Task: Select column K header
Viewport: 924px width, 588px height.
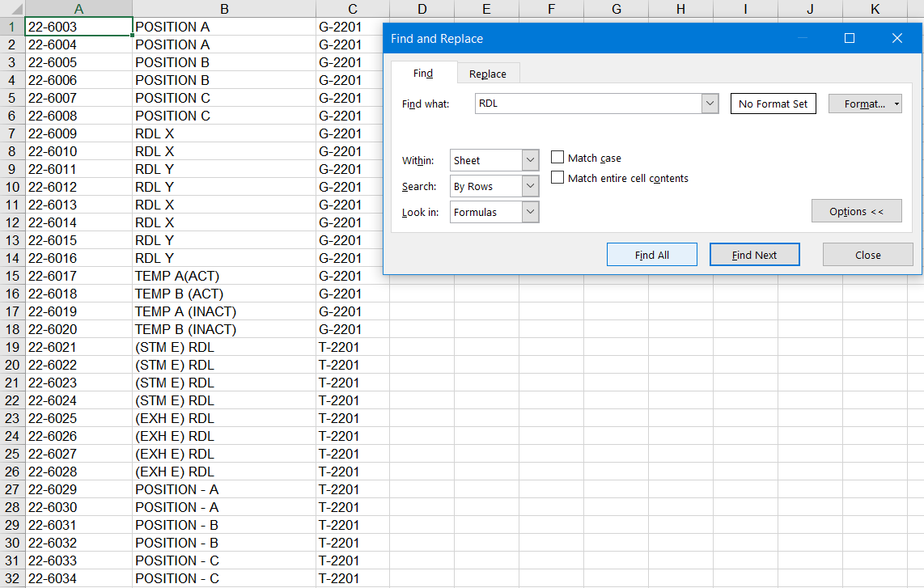Action: coord(875,9)
